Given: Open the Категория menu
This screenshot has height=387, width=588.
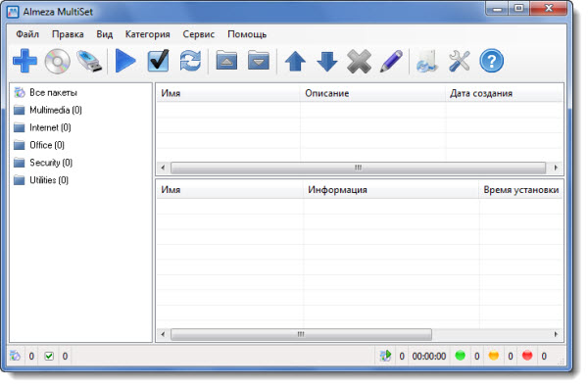Looking at the screenshot, I should 147,34.
